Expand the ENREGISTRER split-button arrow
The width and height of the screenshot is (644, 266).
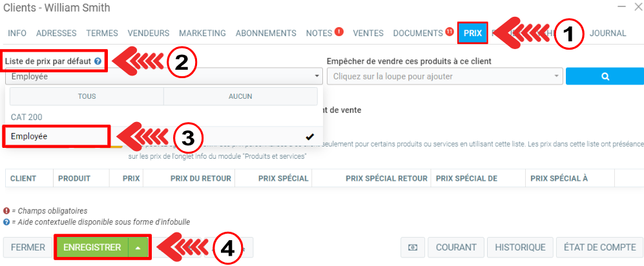(138, 247)
